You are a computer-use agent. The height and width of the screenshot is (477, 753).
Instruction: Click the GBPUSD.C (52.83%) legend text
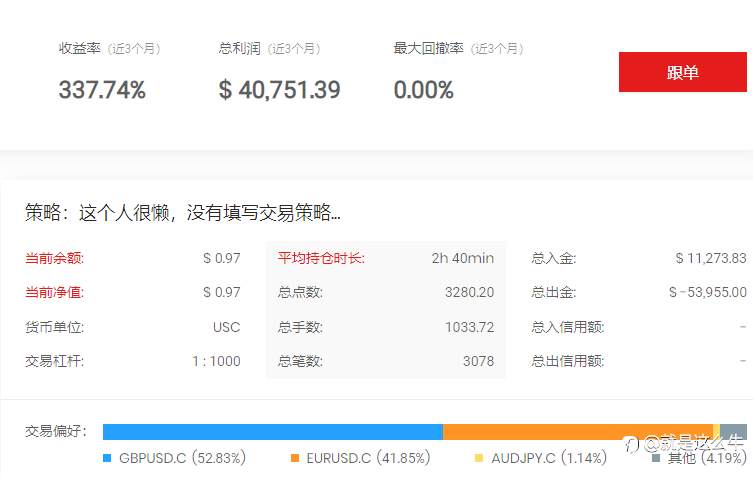click(x=182, y=458)
